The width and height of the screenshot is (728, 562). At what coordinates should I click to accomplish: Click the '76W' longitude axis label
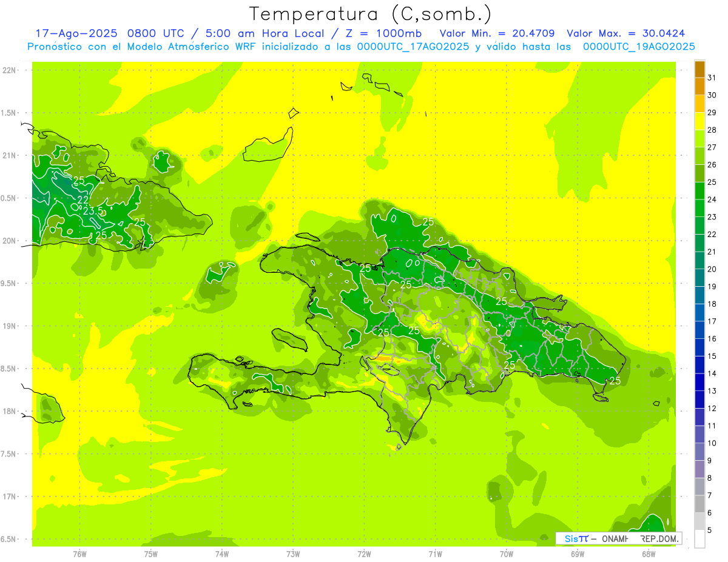pos(79,554)
